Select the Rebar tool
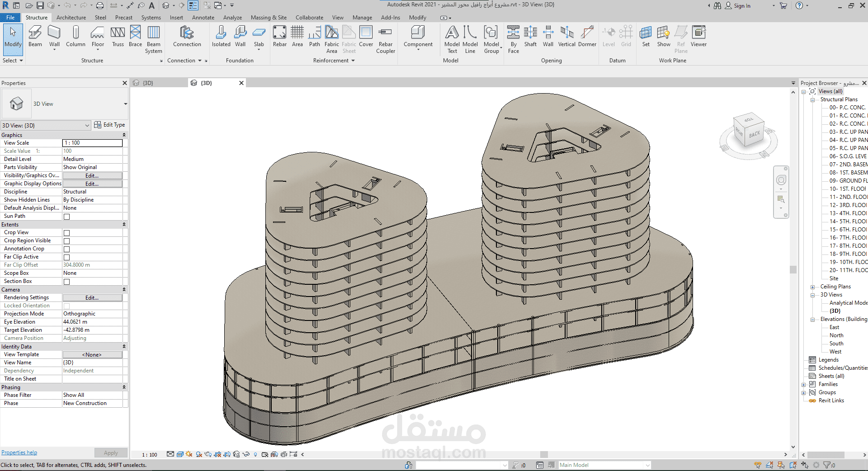868x471 pixels. (x=280, y=36)
